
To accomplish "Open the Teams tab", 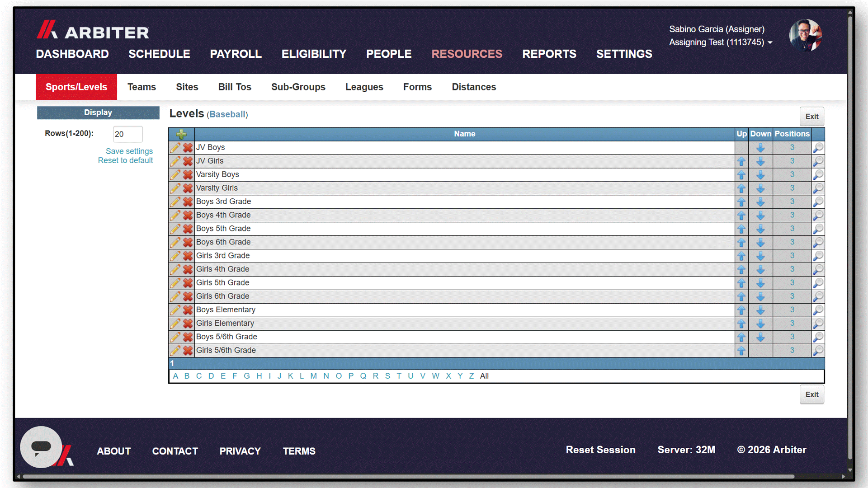I will point(142,87).
